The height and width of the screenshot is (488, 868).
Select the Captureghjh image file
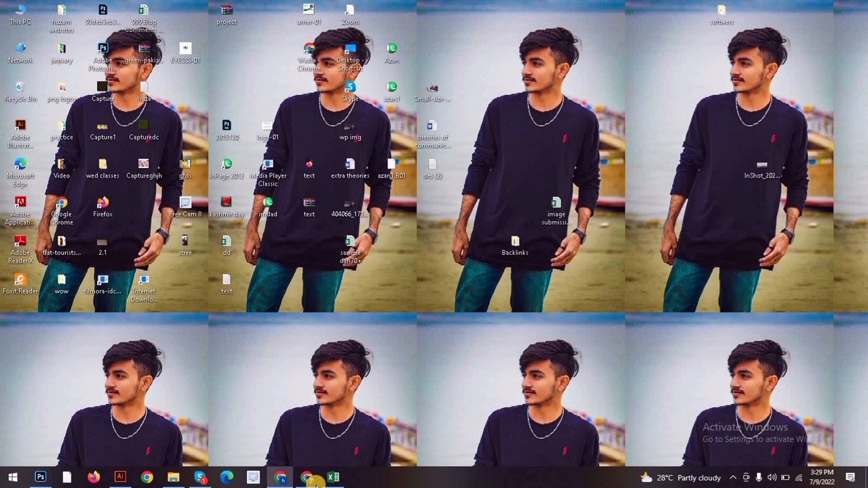coord(144,169)
